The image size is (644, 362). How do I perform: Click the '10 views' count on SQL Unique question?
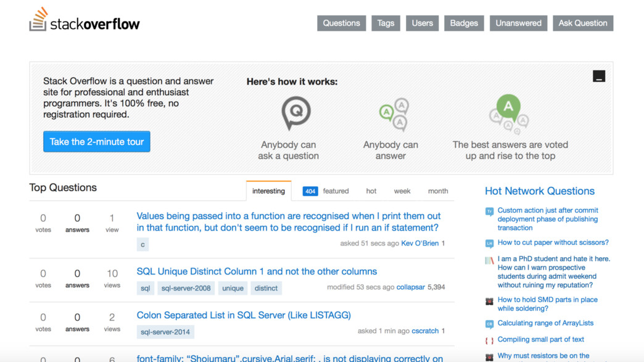[112, 278]
